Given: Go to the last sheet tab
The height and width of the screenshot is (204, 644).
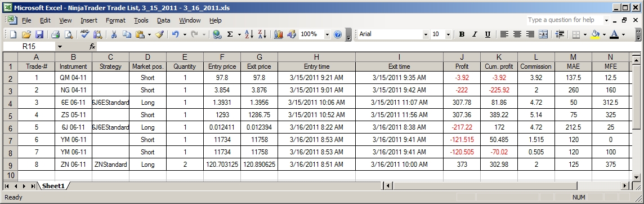Looking at the screenshot, I should point(33,187).
